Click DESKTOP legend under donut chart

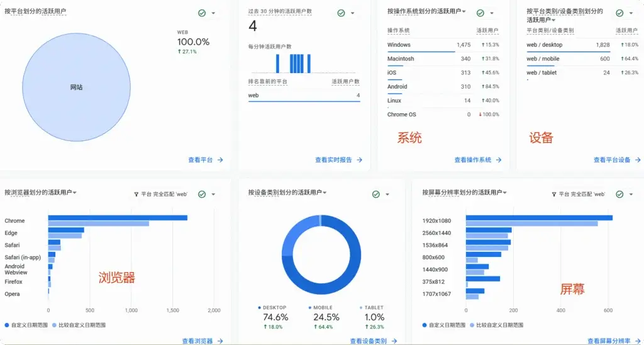[272, 308]
